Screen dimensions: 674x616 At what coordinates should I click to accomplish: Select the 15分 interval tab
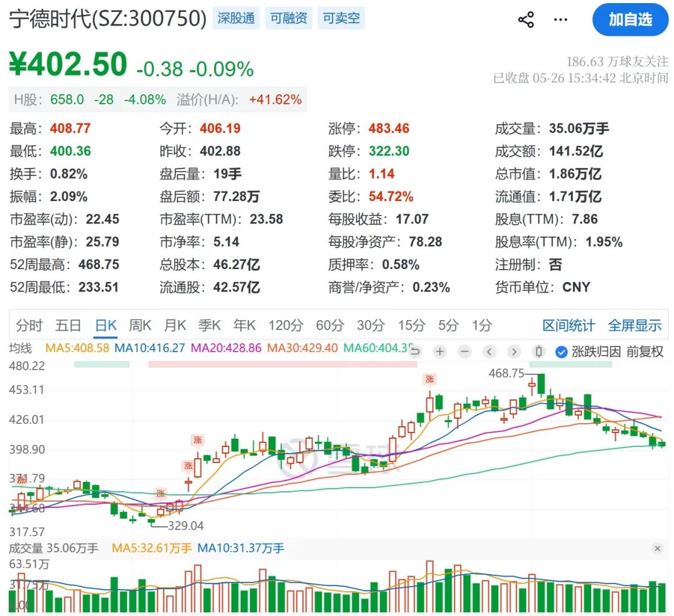pos(411,325)
